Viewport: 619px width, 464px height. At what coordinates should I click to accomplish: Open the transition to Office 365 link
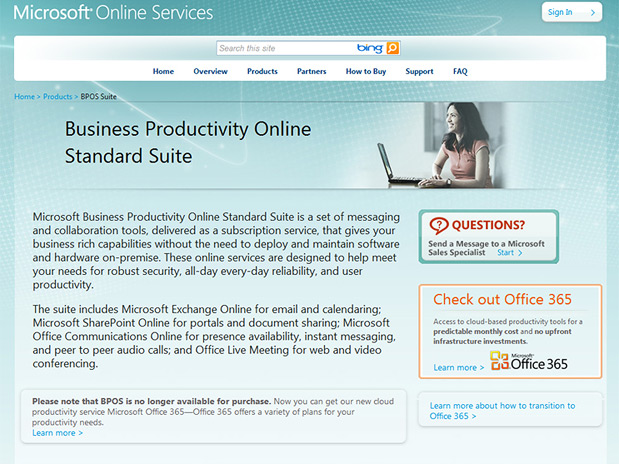point(502,410)
